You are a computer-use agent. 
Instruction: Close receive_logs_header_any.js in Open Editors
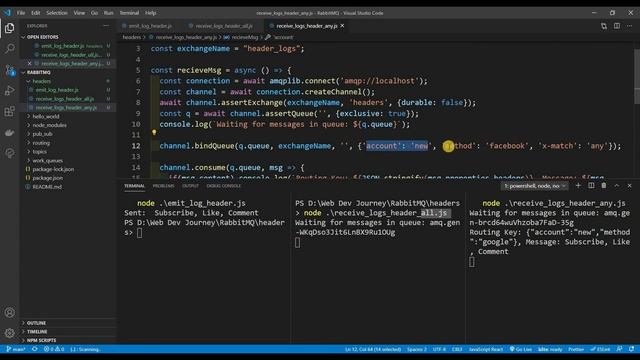tap(29, 63)
